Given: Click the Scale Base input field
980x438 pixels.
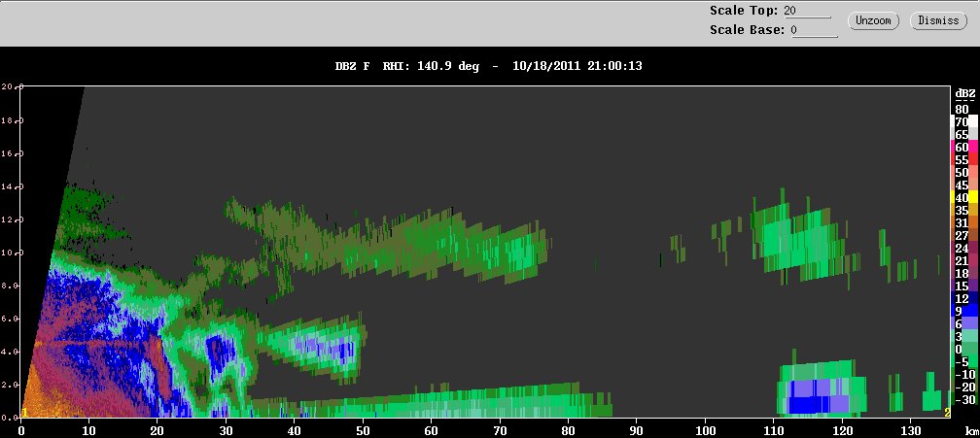Looking at the screenshot, I should click(x=815, y=30).
